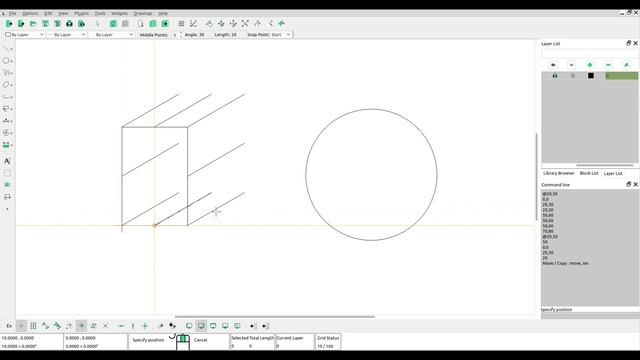Click the Zoom Out icon
The image size is (640, 360).
[x=233, y=24]
